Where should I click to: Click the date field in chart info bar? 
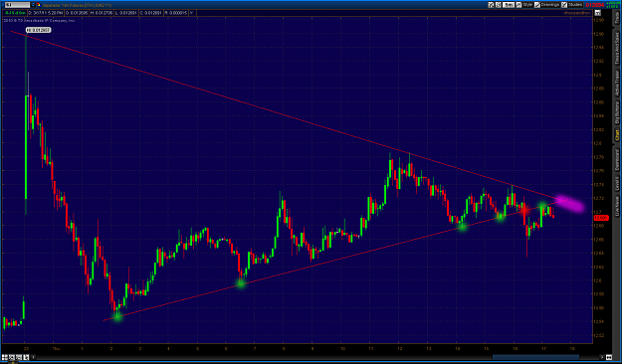(45, 13)
